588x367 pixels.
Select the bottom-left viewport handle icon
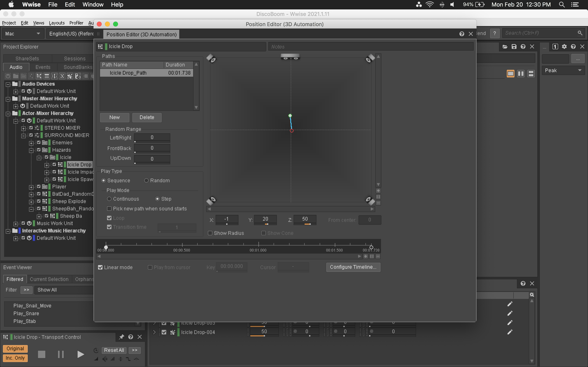point(212,200)
